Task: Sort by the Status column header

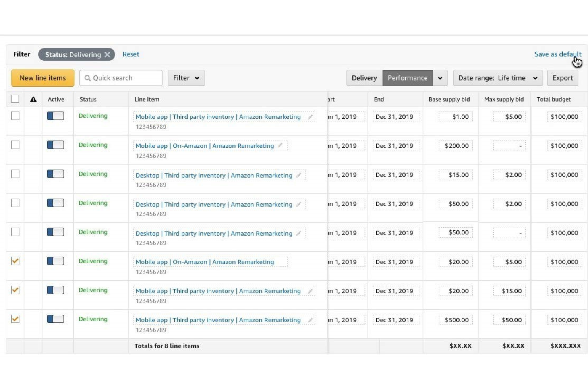Action: pos(88,99)
